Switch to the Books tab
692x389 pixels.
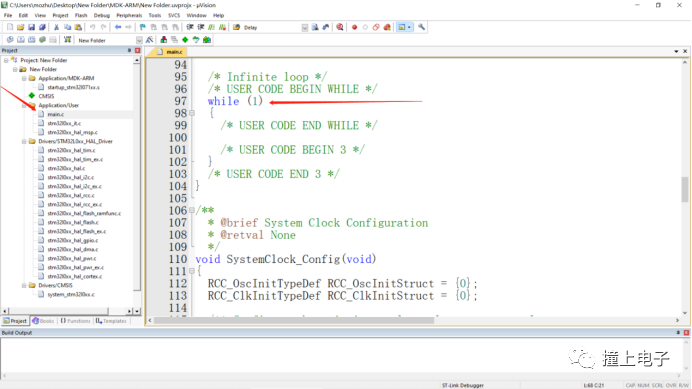pos(43,321)
